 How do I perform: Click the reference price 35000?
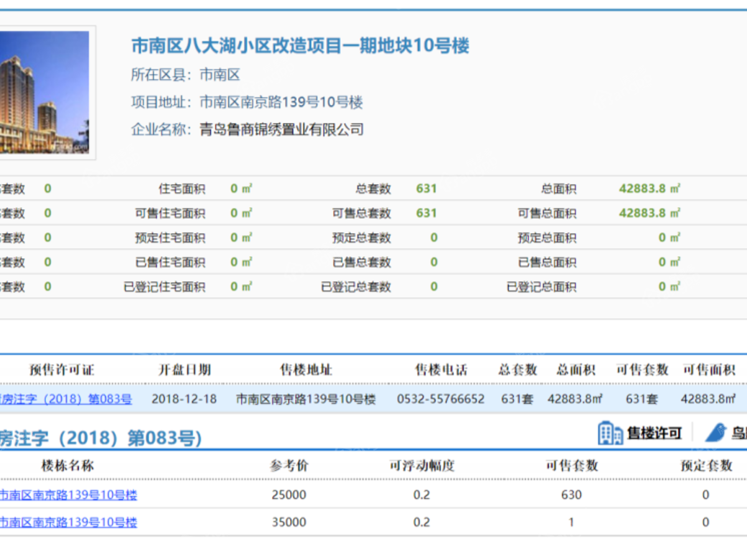click(289, 523)
